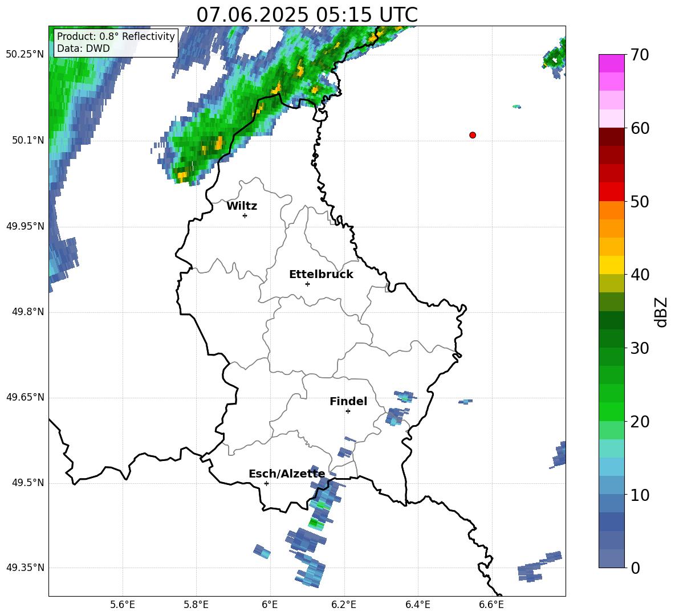Click the title 07.06.2025 05:15 UTC
Viewport: 675px width, 616px height.
[x=307, y=14]
